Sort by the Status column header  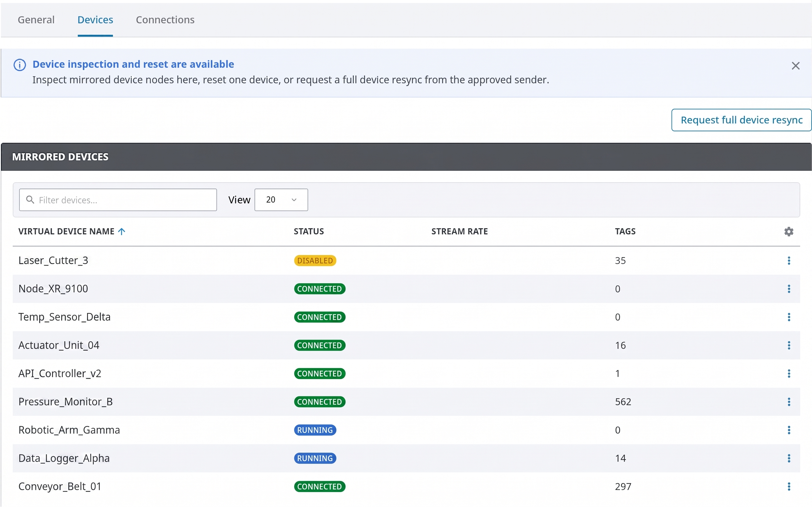tap(309, 231)
